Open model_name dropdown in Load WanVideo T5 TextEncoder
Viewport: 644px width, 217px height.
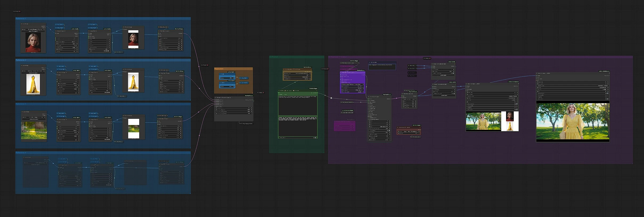point(297,73)
